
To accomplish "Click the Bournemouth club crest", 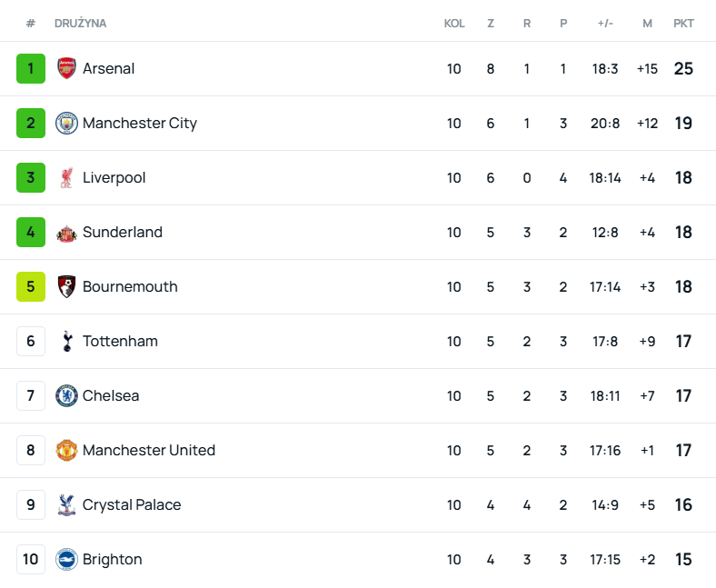I will coord(66,286).
